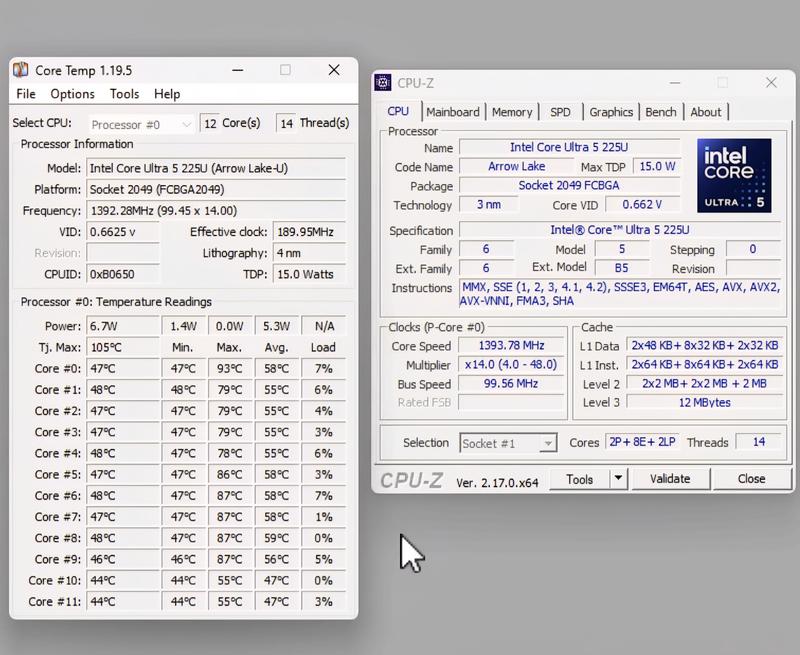
Task: Click the Validate button
Action: 669,479
